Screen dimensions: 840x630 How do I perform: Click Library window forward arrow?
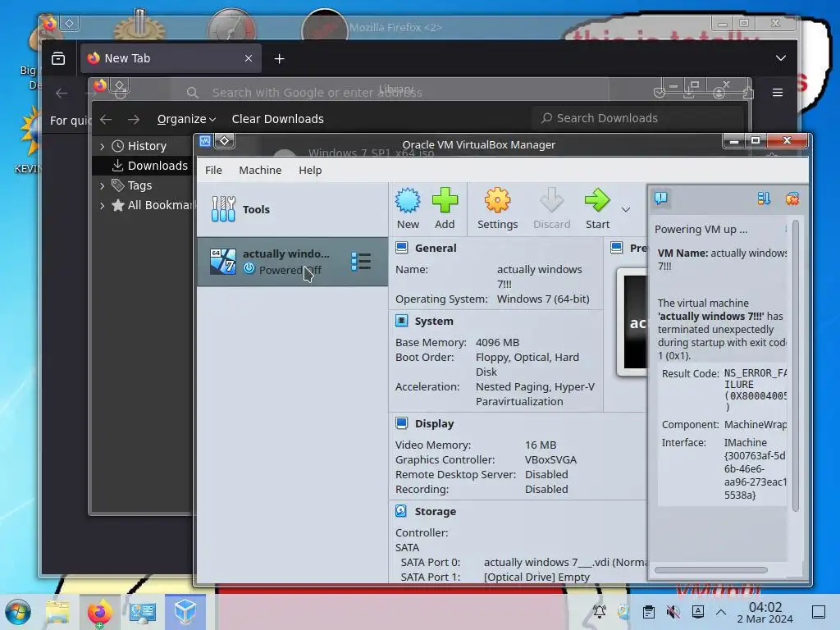click(x=134, y=119)
